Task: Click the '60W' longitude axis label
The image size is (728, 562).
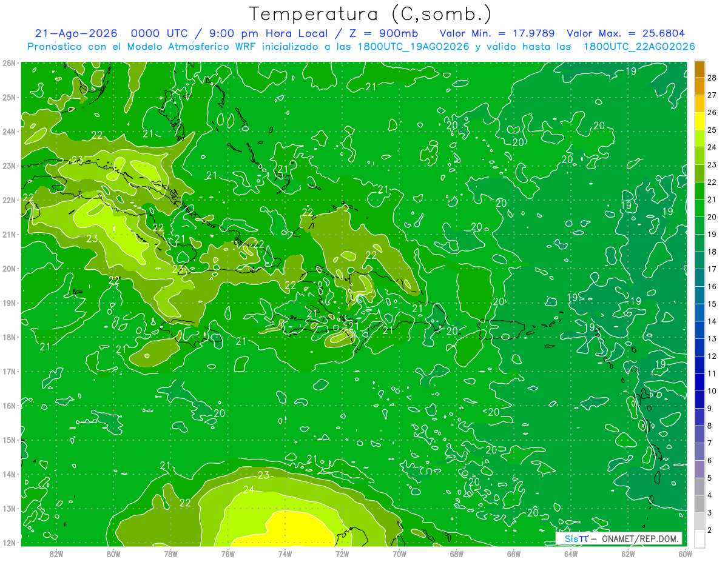Action: [685, 554]
